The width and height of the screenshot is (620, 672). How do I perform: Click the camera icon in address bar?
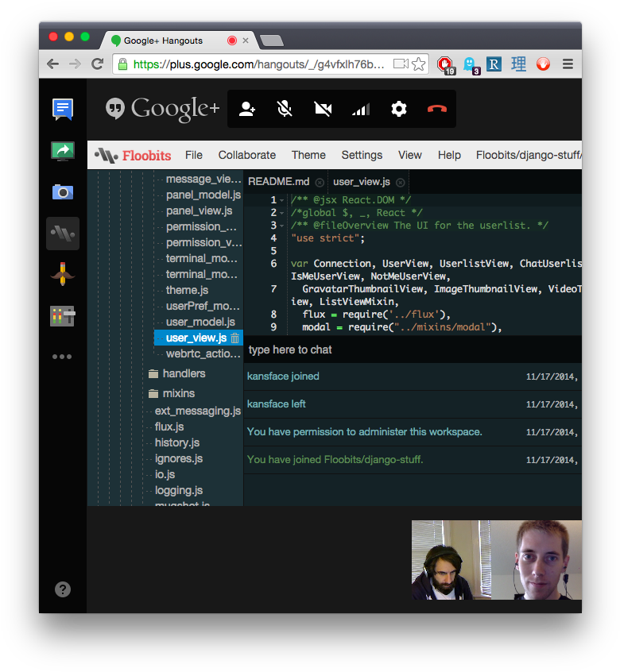401,64
